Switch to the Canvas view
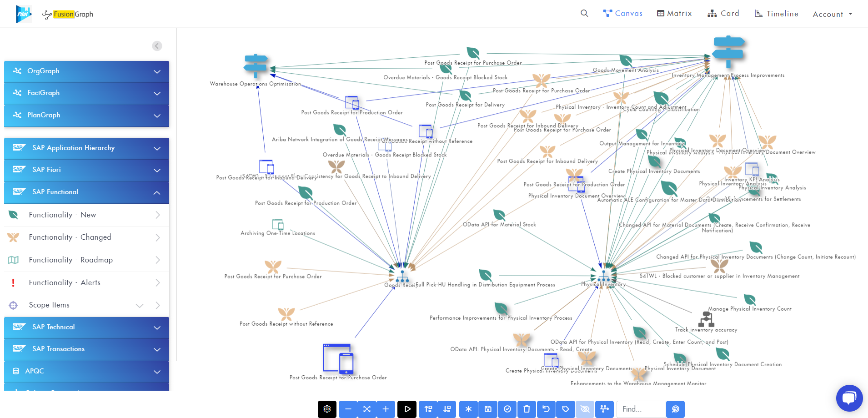This screenshot has width=868, height=418. [x=622, y=14]
